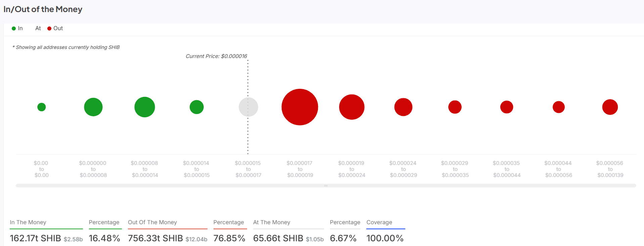Toggle the green In legend item
The height and width of the screenshot is (246, 644).
click(17, 28)
